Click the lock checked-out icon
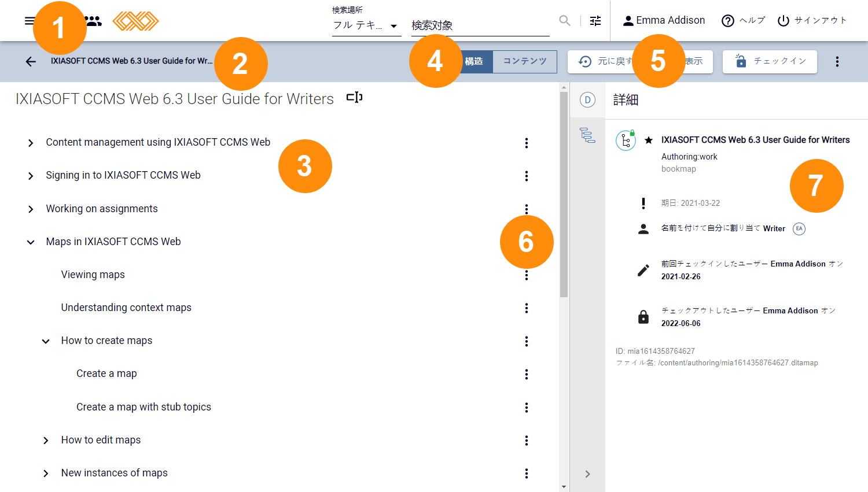Screen dimensions: 868x492 pos(643,317)
